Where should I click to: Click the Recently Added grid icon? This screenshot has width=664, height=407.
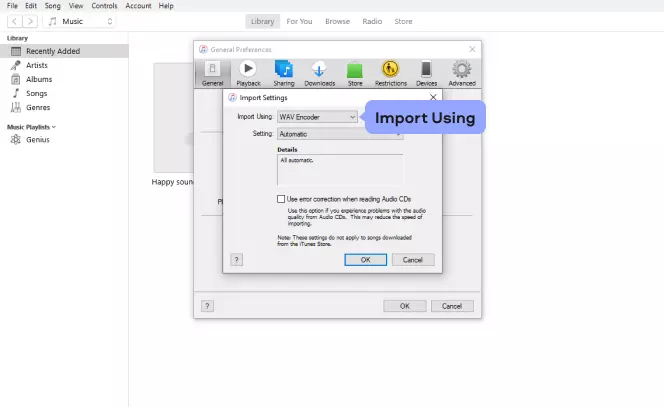tap(16, 51)
